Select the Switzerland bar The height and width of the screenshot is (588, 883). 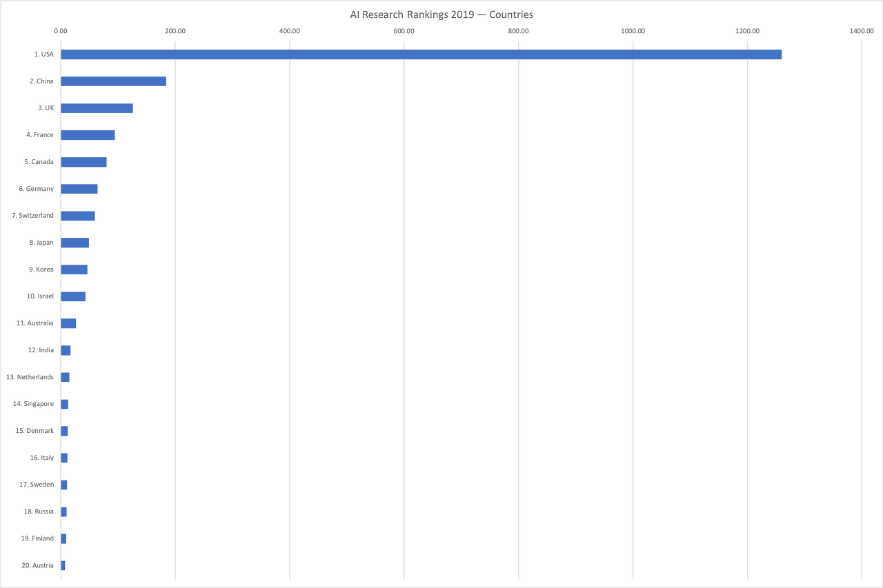78,216
